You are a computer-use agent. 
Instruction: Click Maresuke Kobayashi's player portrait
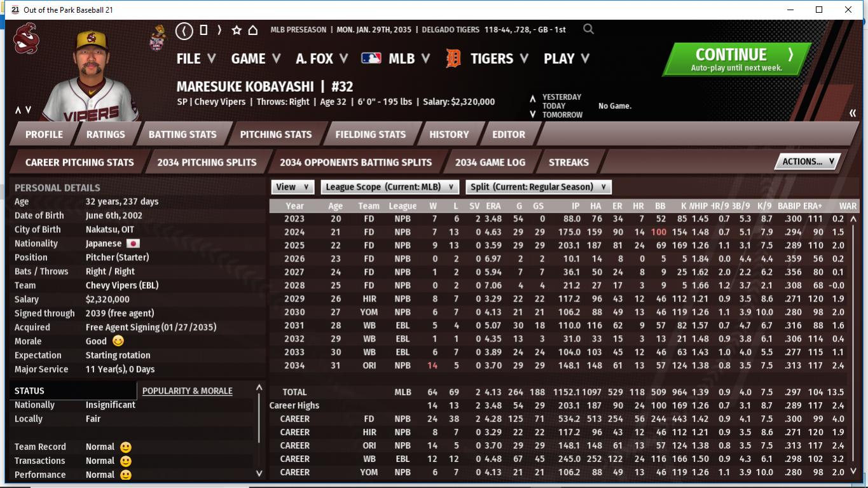[91, 75]
